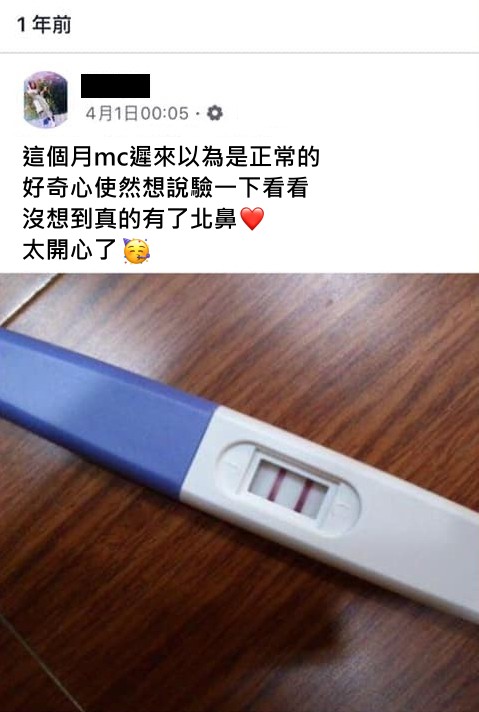
Task: Click the line starting 沒想到真的有了
Action: point(143,218)
